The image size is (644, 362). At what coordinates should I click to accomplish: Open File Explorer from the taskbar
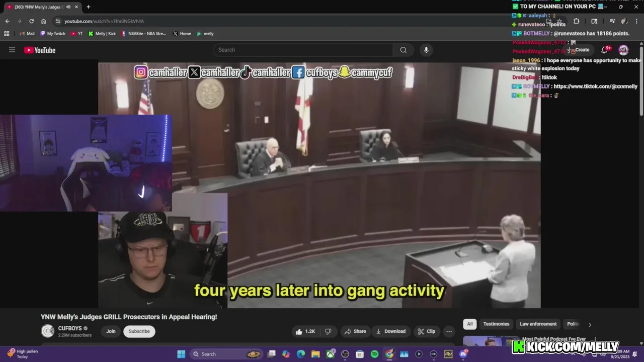click(315, 354)
